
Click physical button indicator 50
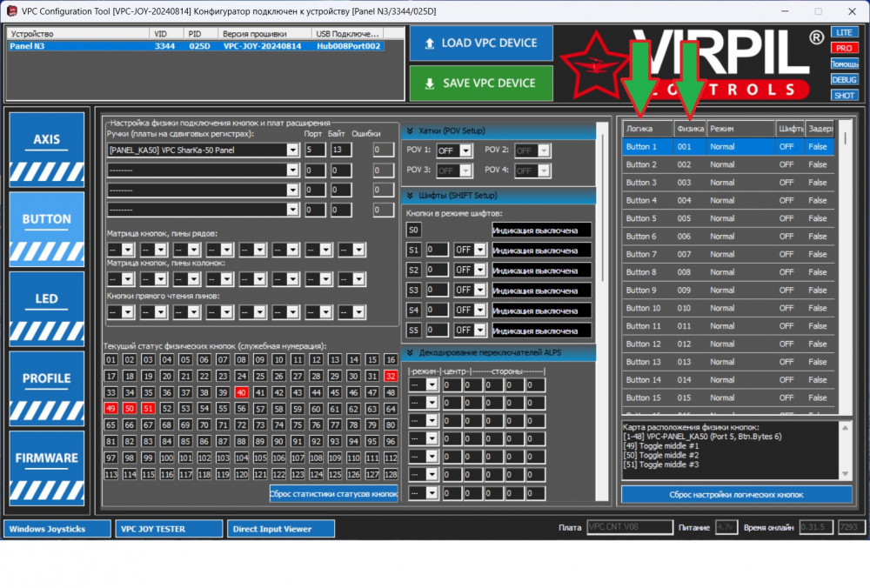[130, 409]
